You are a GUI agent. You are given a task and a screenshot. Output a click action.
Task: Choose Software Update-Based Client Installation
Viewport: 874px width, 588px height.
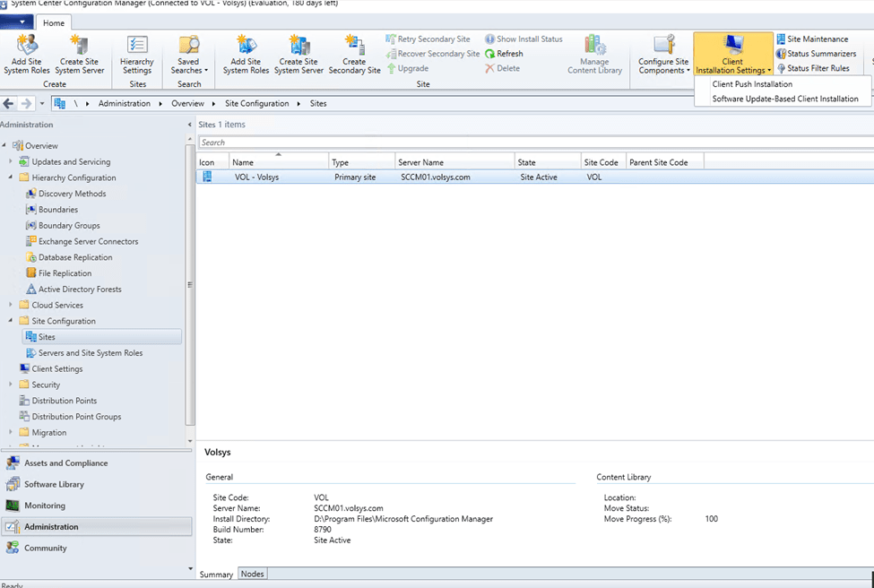coord(784,99)
